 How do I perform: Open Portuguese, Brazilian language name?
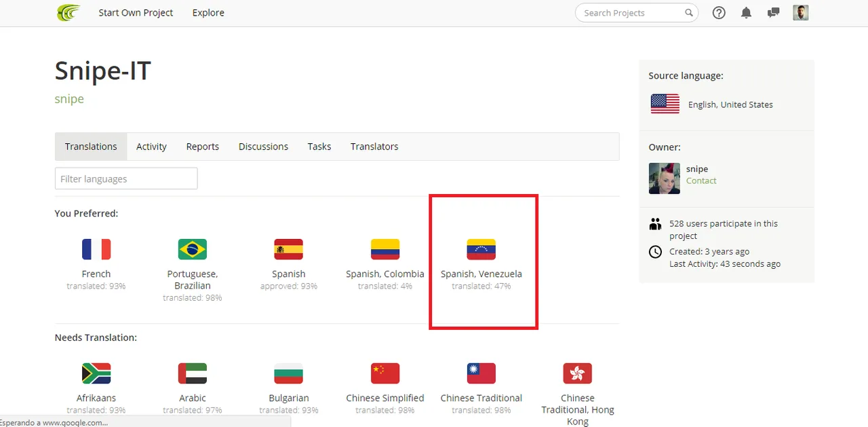[193, 280]
